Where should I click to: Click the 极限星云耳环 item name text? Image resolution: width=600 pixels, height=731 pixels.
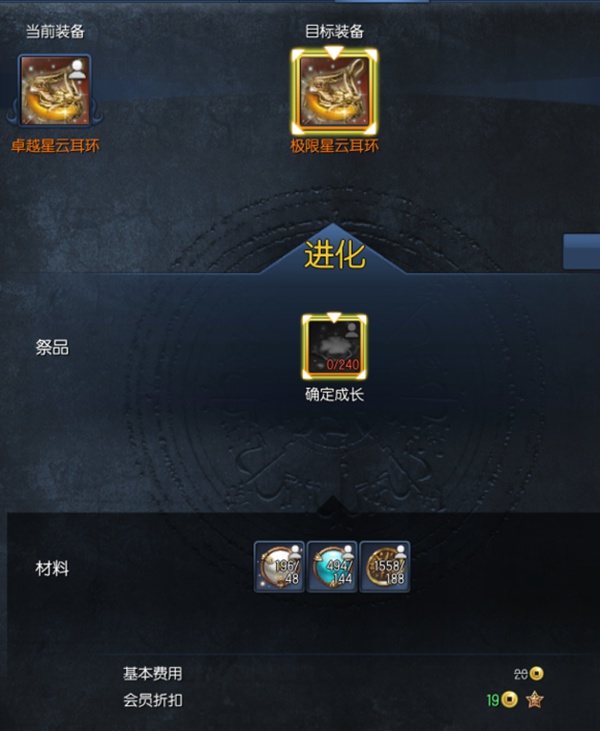(x=334, y=146)
